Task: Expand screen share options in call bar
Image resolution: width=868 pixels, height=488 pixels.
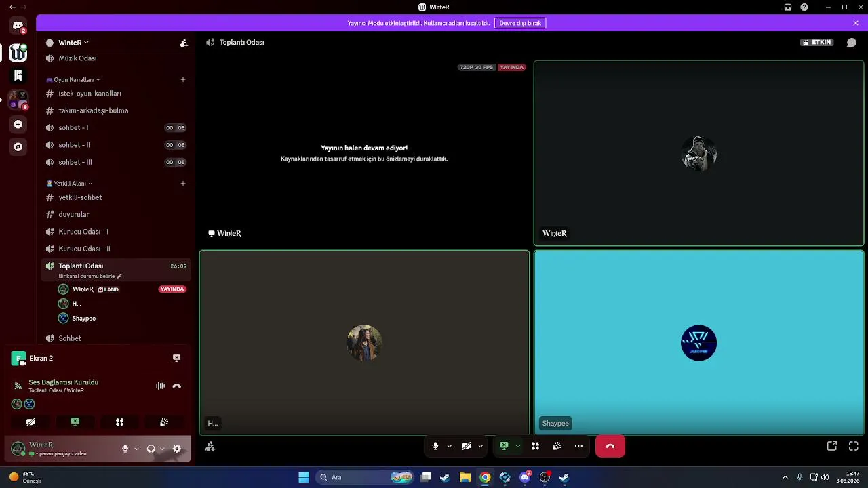Action: [517, 446]
